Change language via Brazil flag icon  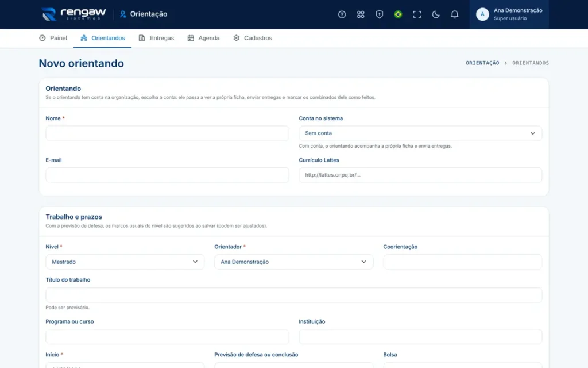(398, 14)
